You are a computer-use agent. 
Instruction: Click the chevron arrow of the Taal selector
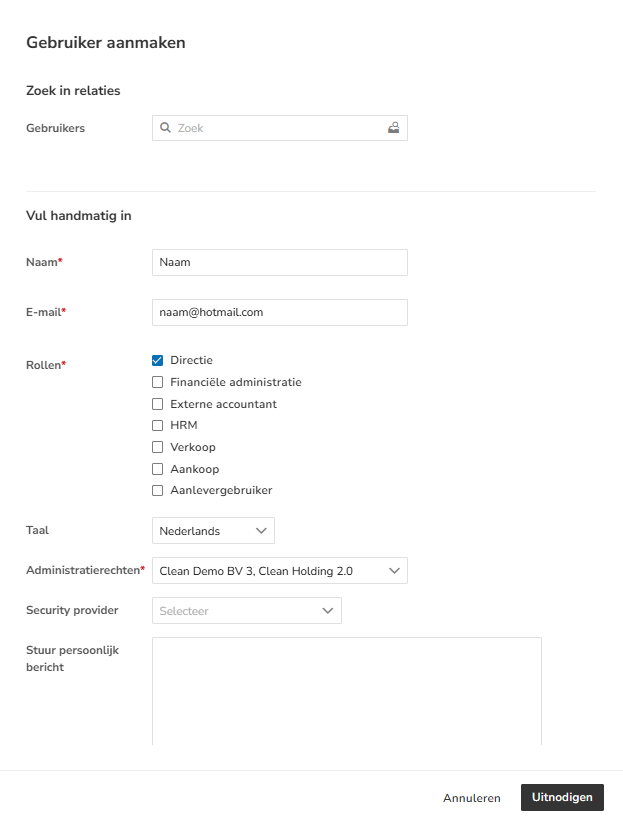tap(262, 531)
